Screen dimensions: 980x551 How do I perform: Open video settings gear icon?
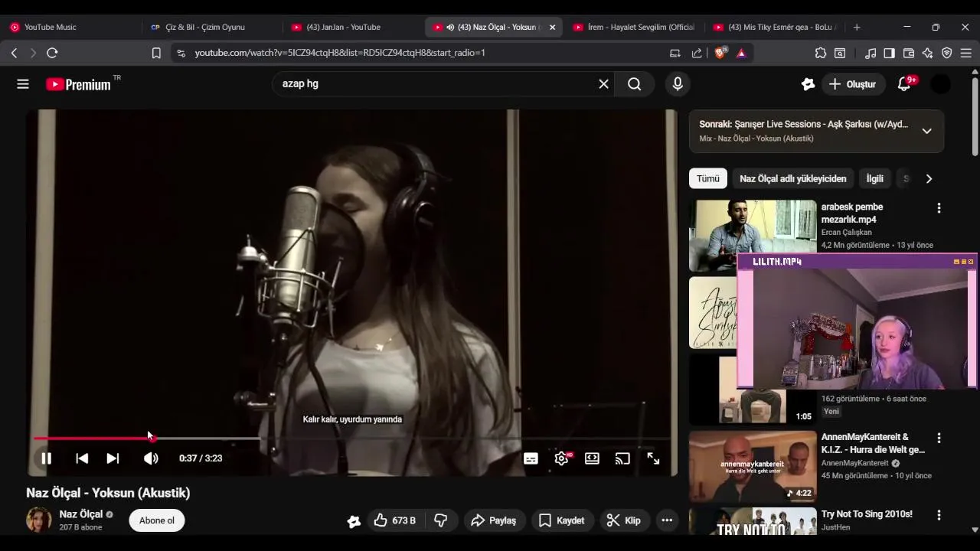[562, 458]
